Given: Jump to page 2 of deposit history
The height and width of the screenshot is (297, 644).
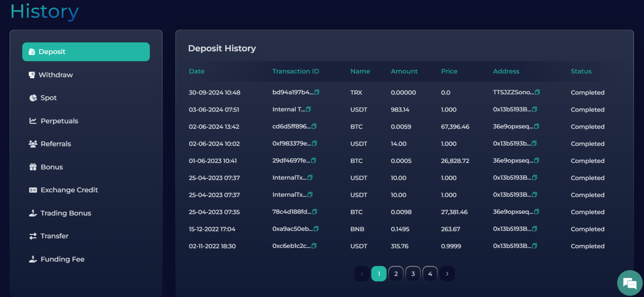Looking at the screenshot, I should 396,274.
